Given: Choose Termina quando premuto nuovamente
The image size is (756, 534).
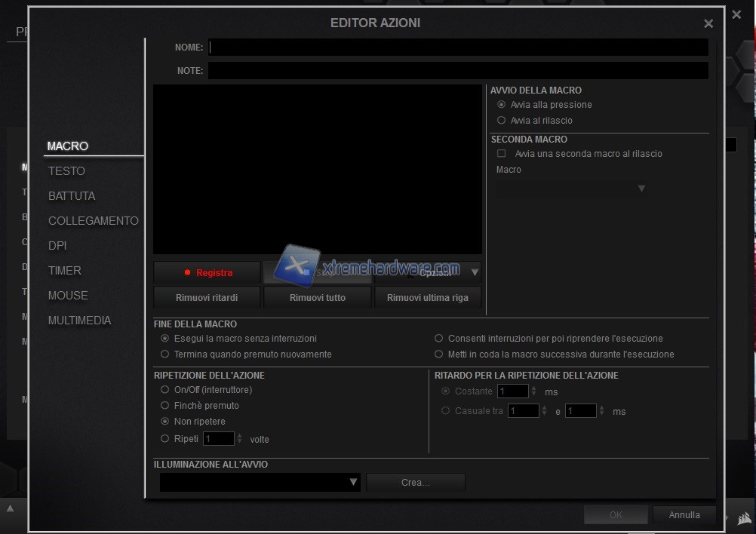Looking at the screenshot, I should tap(165, 354).
